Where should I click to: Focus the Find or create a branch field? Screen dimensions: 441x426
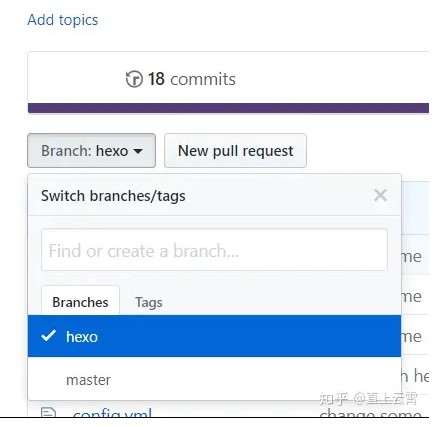(214, 250)
